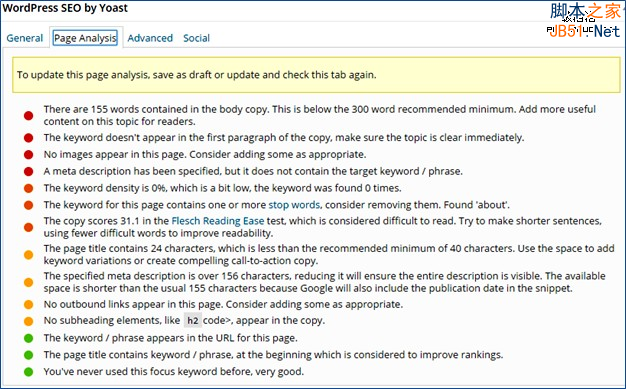Go to the Social tab
Viewport: 626px width, 389px height.
196,38
